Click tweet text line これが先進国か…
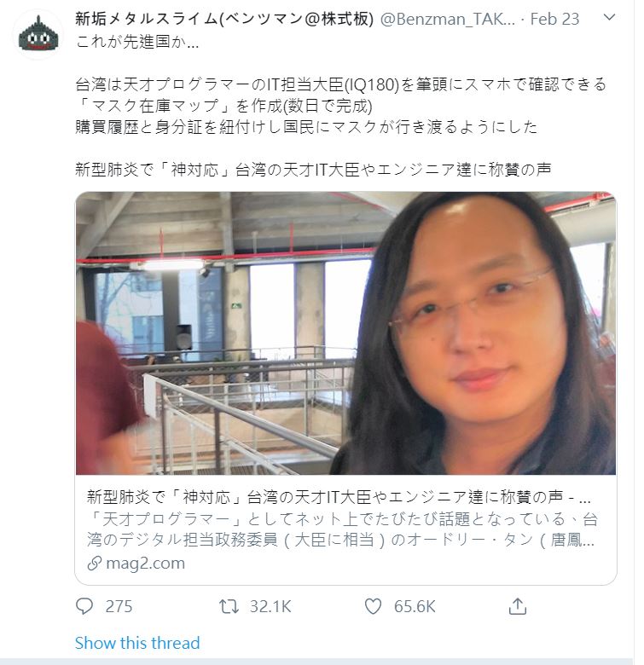 pyautogui.click(x=137, y=42)
